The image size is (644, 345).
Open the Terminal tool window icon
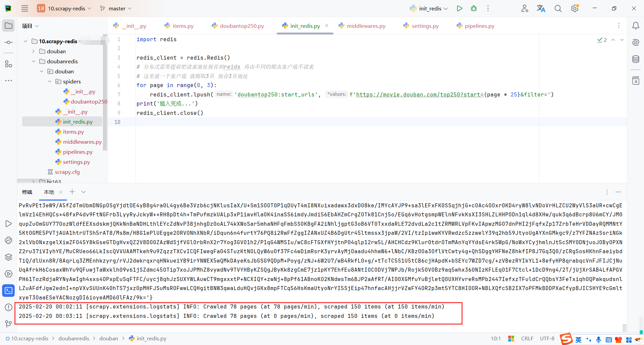(x=8, y=290)
